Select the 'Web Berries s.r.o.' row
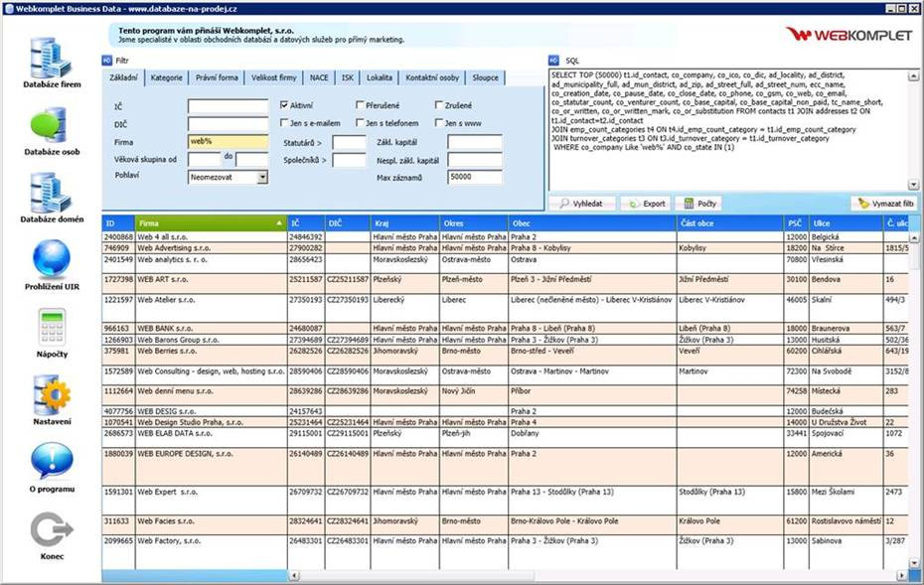924x585 pixels. click(506, 356)
